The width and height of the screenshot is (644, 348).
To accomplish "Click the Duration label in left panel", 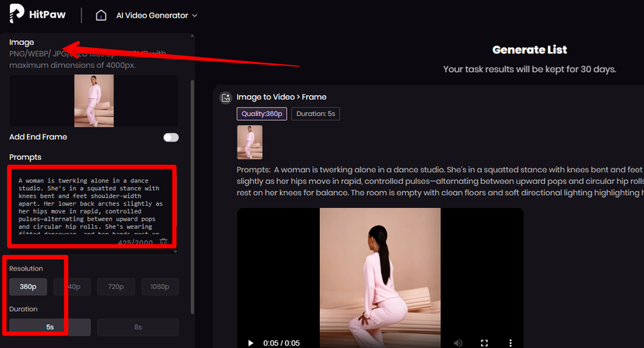I will tap(23, 309).
